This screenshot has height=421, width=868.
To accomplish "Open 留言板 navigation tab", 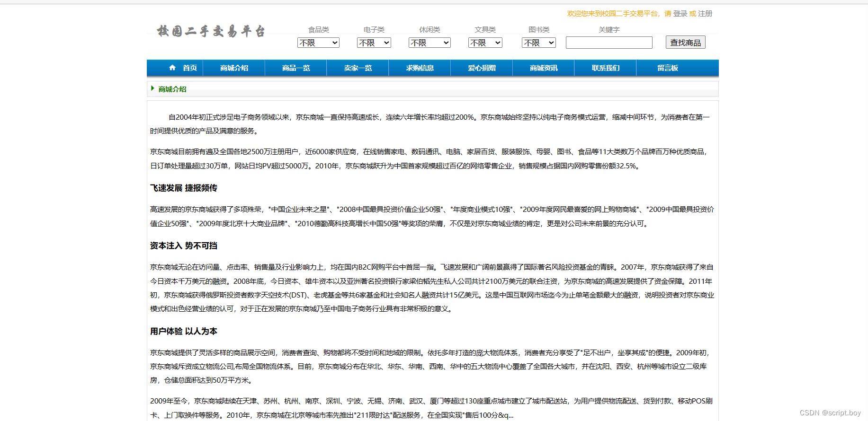I will (668, 68).
